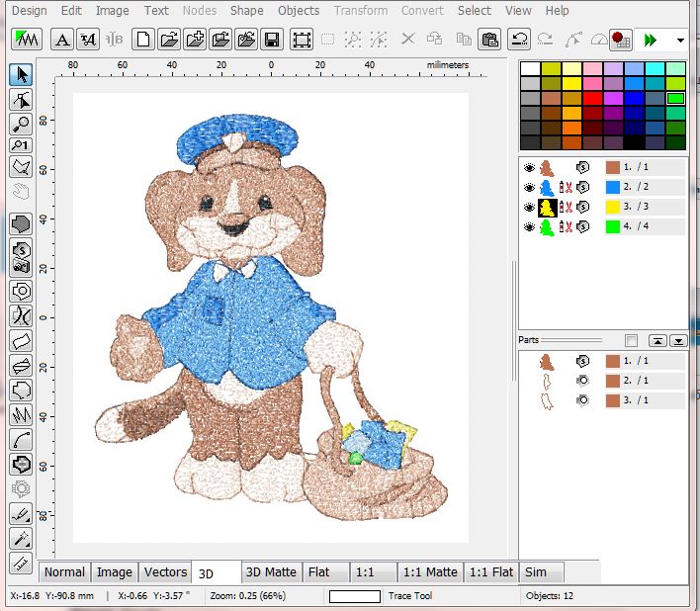700x611 pixels.
Task: Click the Undo arrow in toolbar
Action: (x=519, y=40)
